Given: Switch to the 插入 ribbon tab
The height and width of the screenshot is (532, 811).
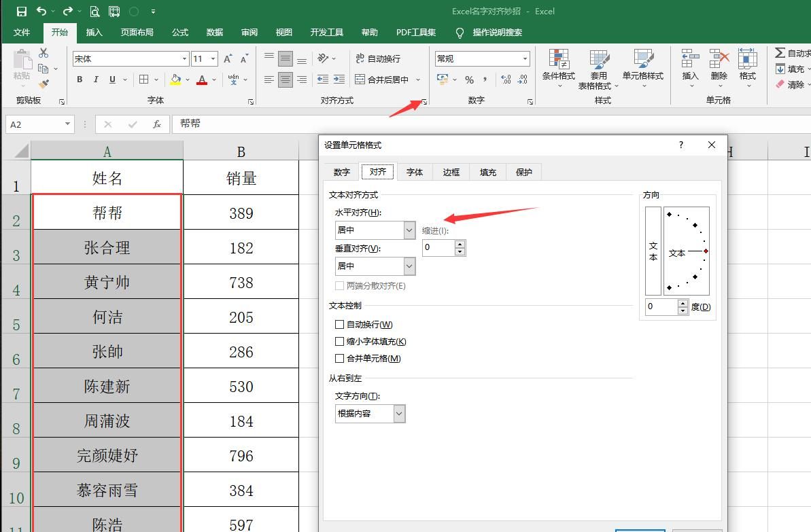Looking at the screenshot, I should tap(94, 32).
